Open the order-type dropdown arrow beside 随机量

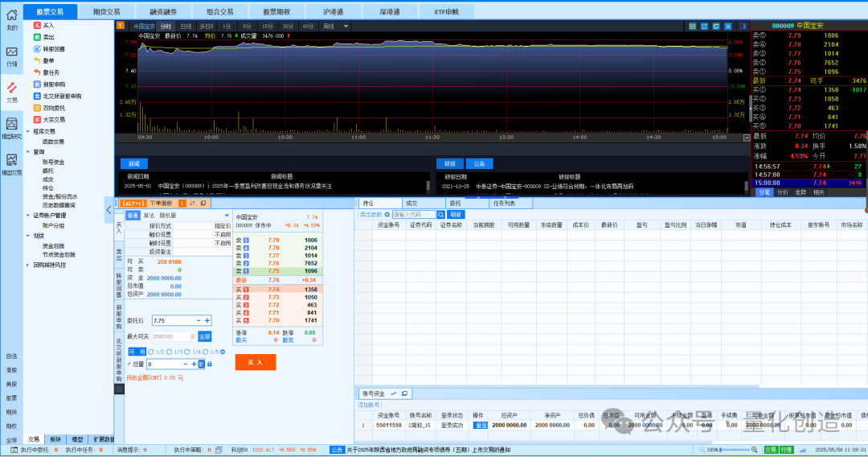227,216
